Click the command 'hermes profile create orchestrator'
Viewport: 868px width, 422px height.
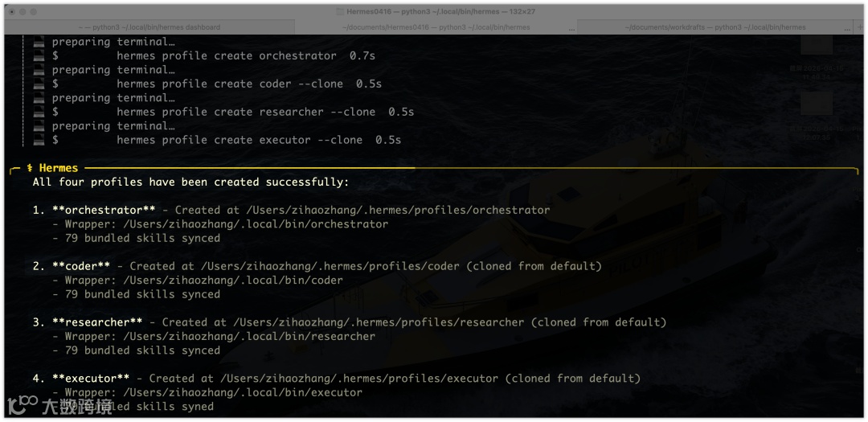(227, 56)
